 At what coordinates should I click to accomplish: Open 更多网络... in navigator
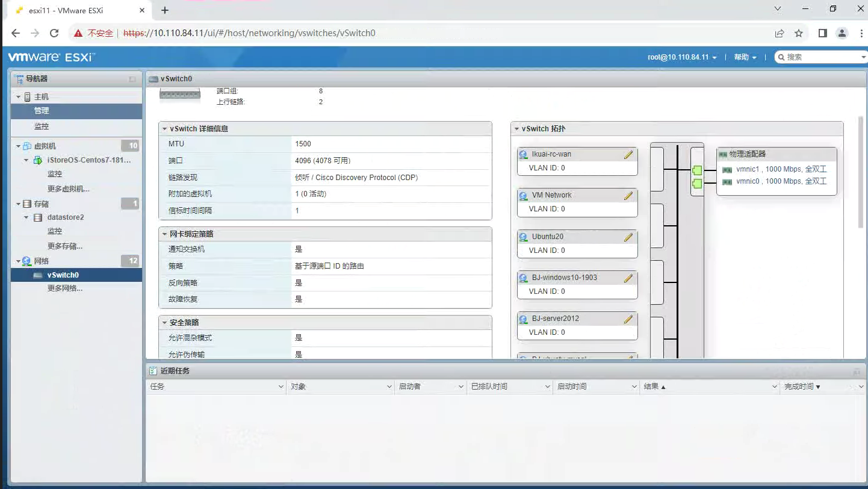65,288
